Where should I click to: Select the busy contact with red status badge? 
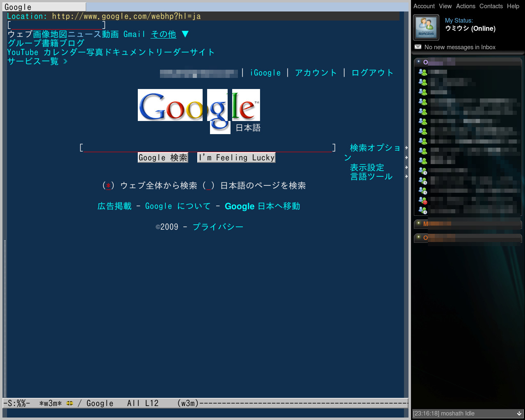pos(423,200)
